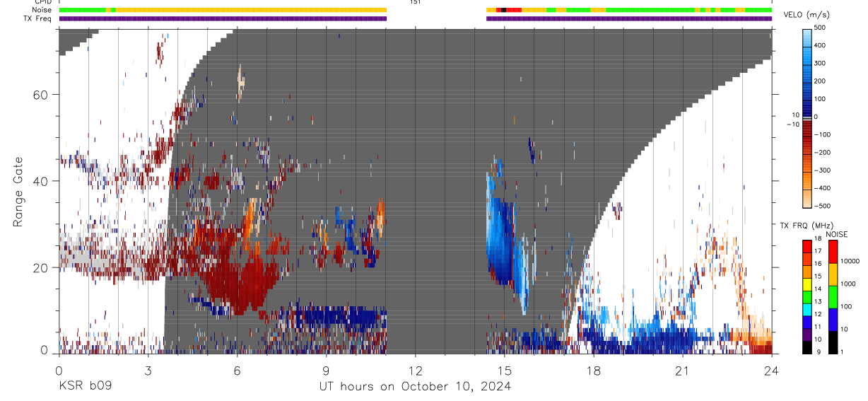The width and height of the screenshot is (868, 401).
Task: Click the left Noise status strip before 11 UT
Action: (x=223, y=10)
